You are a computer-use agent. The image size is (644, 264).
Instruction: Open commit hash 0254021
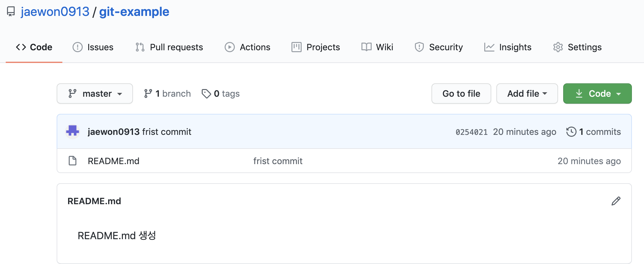pos(472,132)
